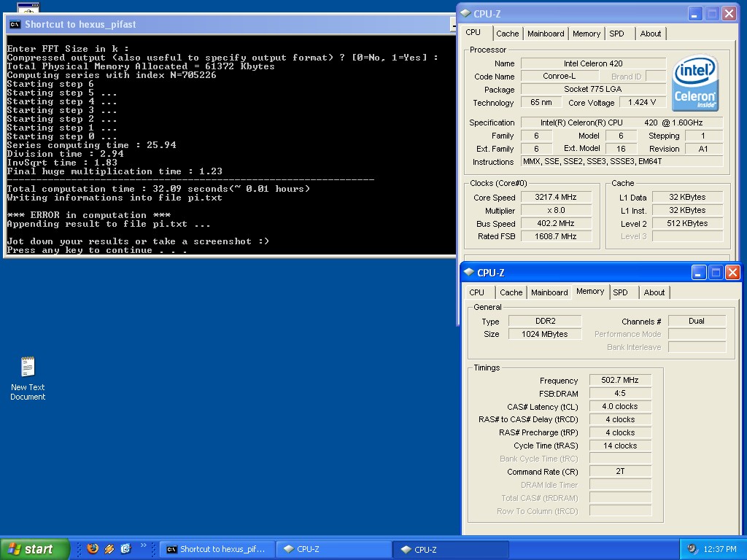Viewport: 747px width, 560px height.
Task: Activate the second CPU-Z taskbar button
Action: coord(451,549)
